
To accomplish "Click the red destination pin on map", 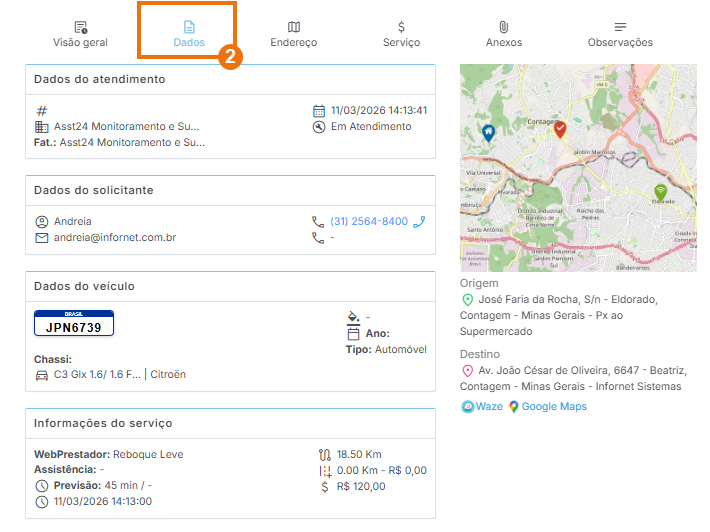I will pos(561,128).
